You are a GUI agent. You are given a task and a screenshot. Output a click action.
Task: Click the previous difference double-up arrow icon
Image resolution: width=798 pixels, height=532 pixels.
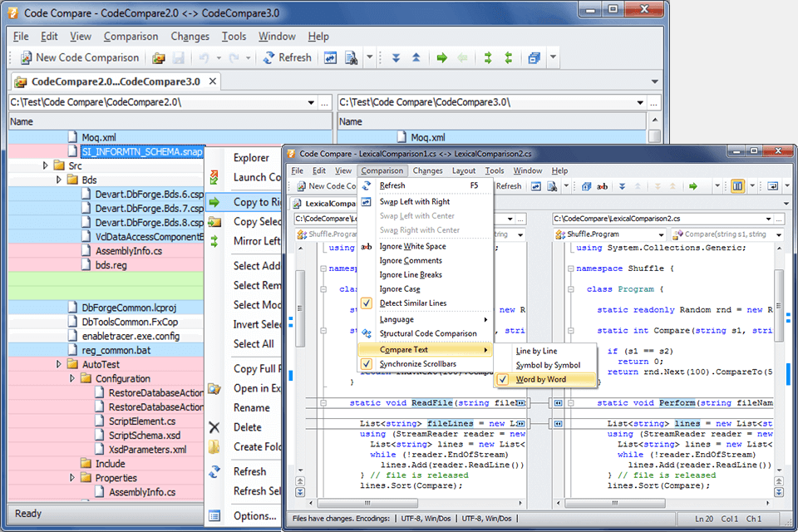pos(416,57)
